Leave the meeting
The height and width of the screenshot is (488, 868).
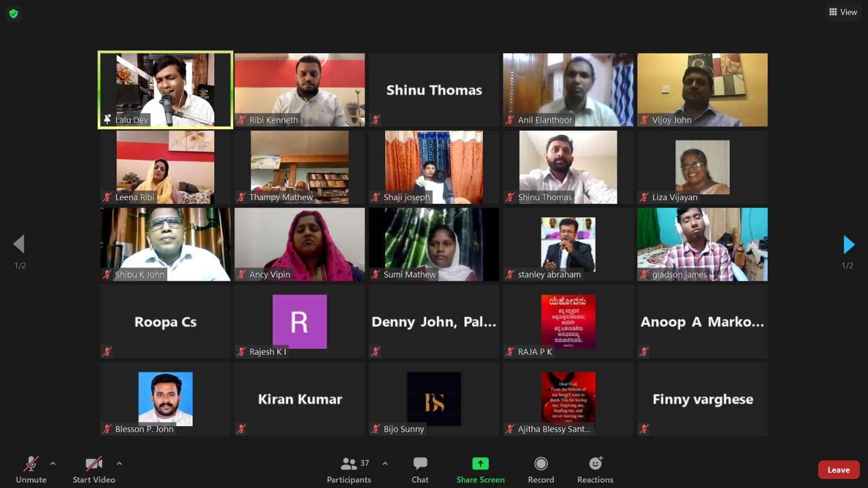838,470
